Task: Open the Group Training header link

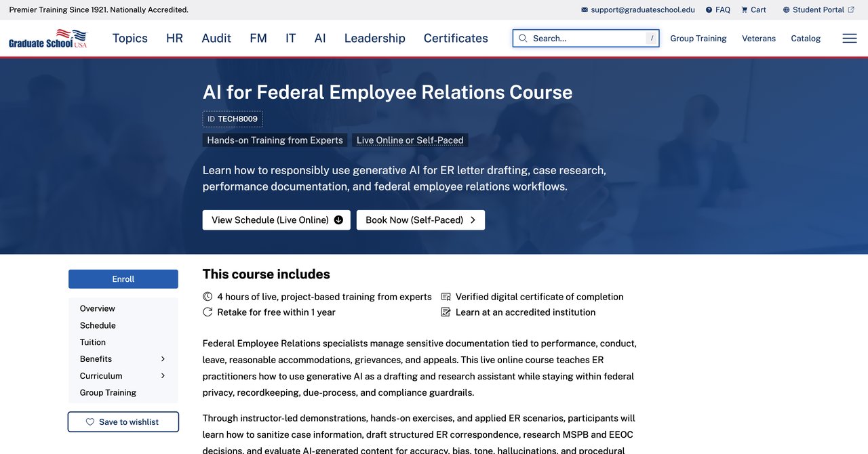Action: coord(698,39)
